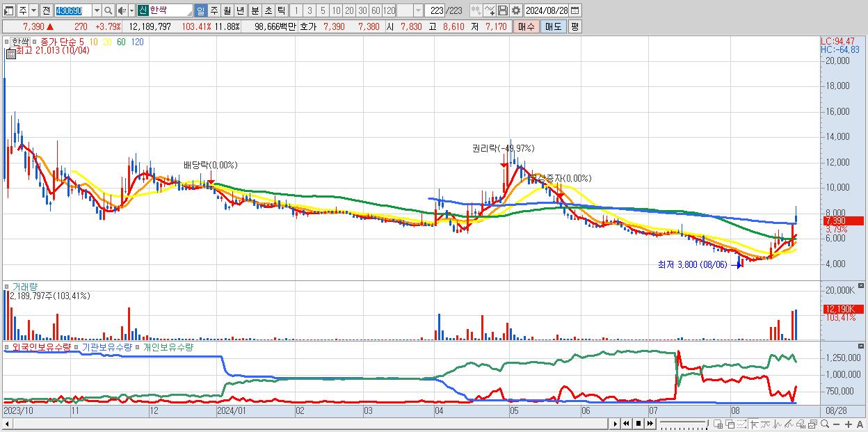The image size is (868, 432).
Task: Open the 주 market type dropdown
Action: (x=33, y=10)
